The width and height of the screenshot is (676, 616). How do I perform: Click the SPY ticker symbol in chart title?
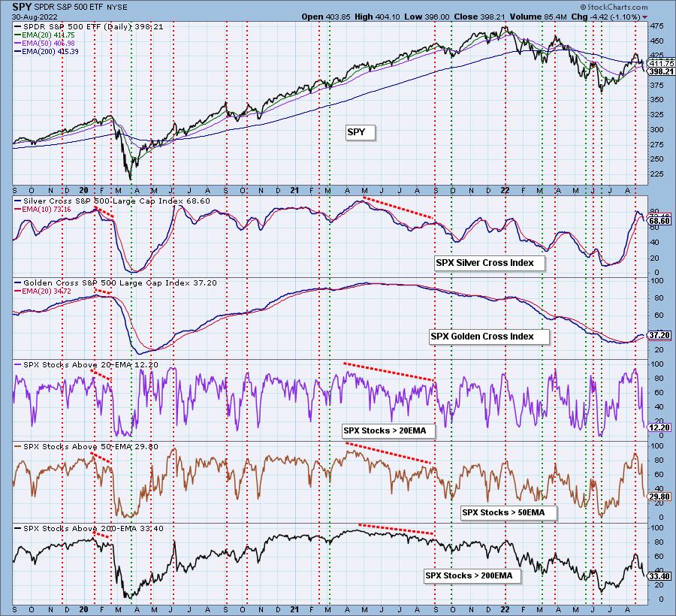(x=21, y=8)
